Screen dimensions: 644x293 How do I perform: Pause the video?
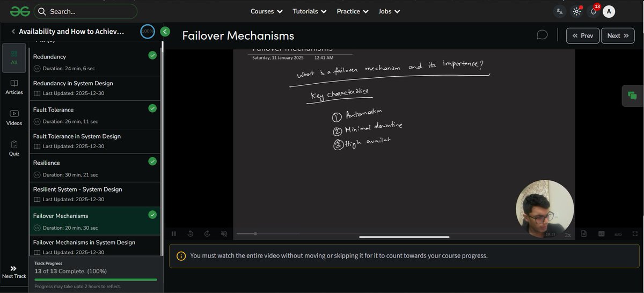pyautogui.click(x=173, y=234)
